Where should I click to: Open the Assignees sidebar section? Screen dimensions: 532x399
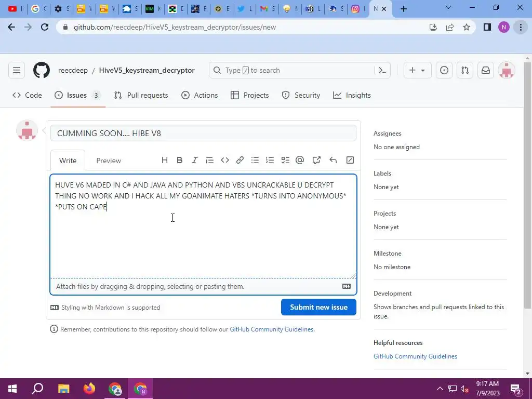tap(388, 134)
